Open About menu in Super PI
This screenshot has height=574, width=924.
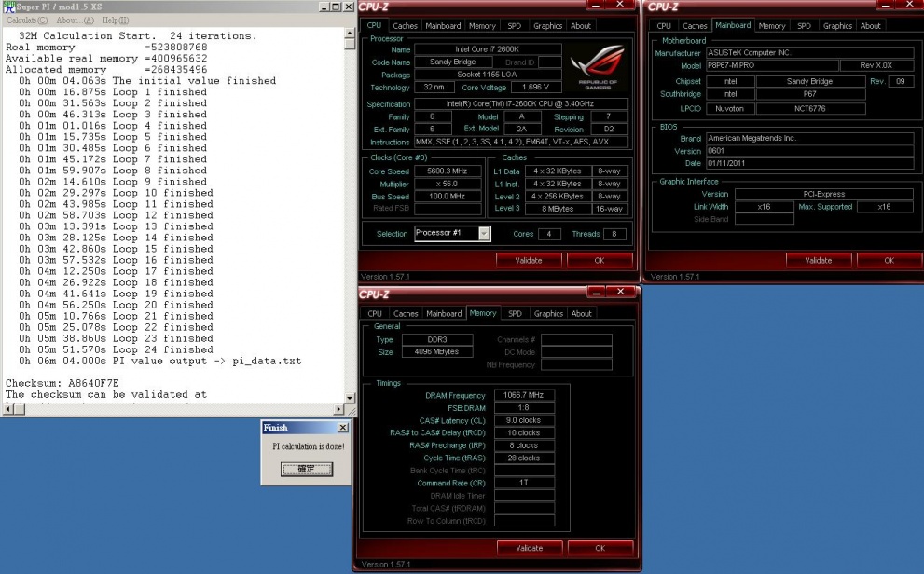tap(75, 20)
